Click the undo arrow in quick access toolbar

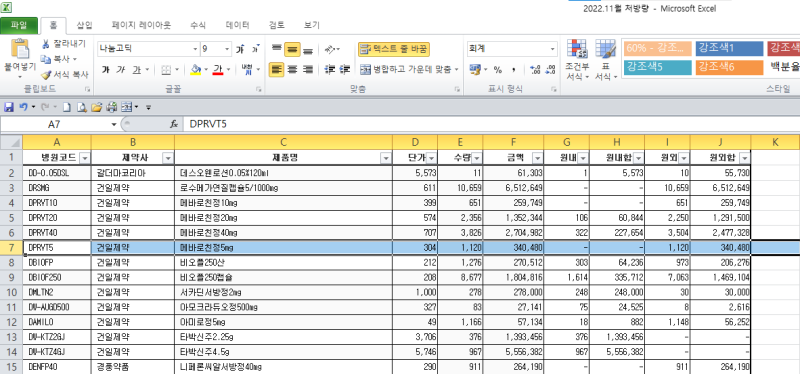23,107
